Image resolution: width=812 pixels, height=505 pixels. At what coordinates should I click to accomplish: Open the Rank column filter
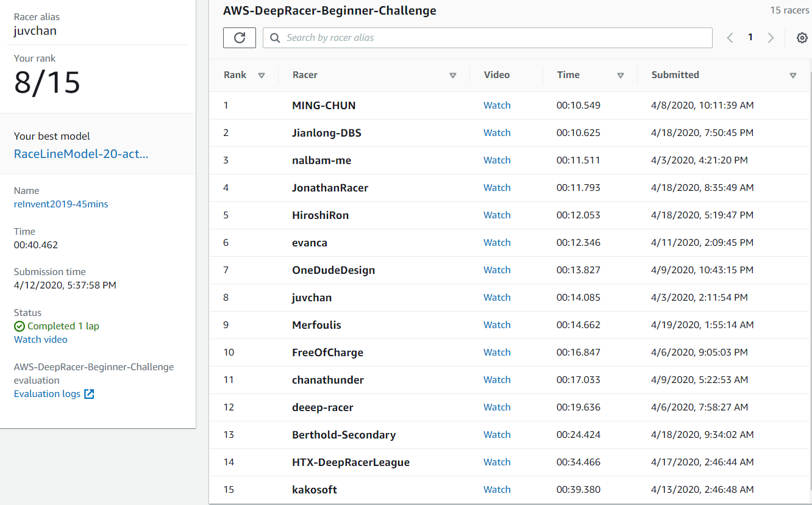(x=262, y=75)
